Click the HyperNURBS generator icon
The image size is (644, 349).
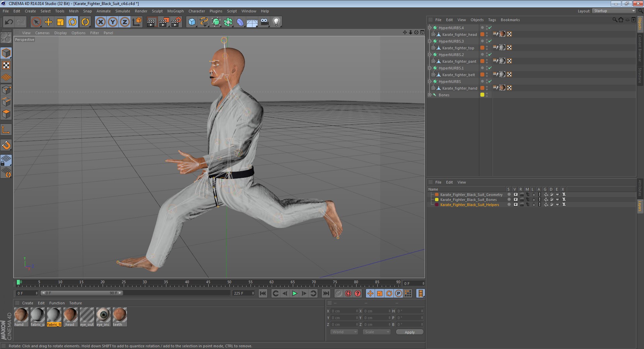pyautogui.click(x=216, y=22)
